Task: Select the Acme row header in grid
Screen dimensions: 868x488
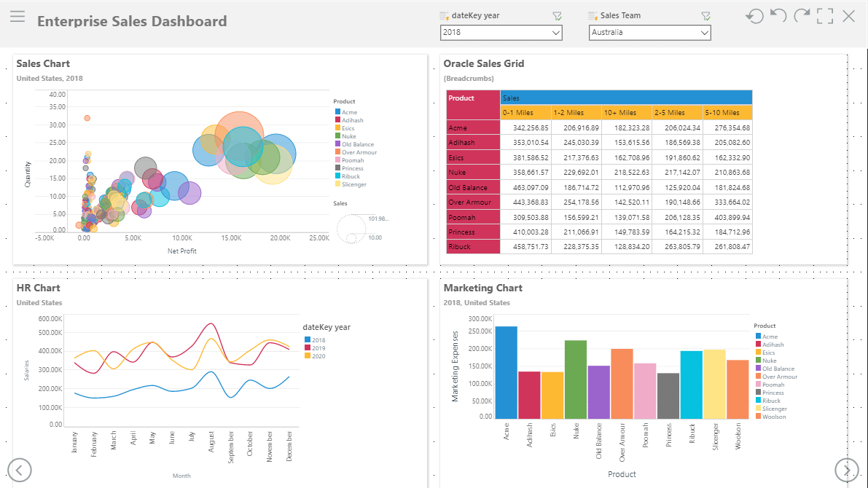Action: pos(473,127)
